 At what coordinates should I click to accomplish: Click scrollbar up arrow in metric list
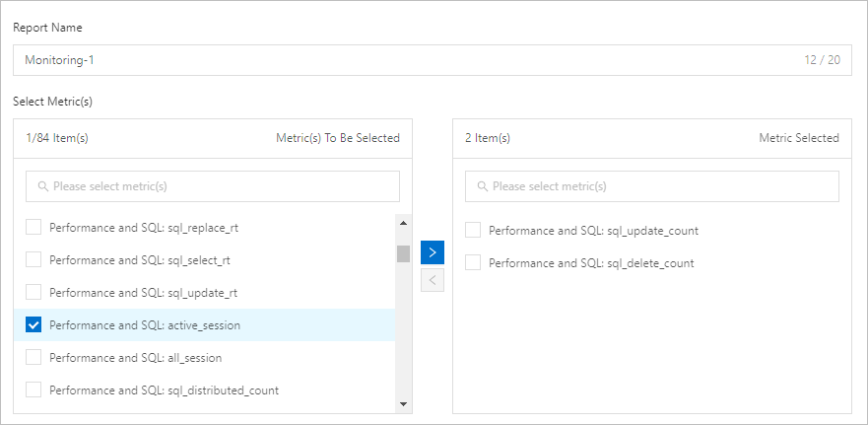coord(403,222)
